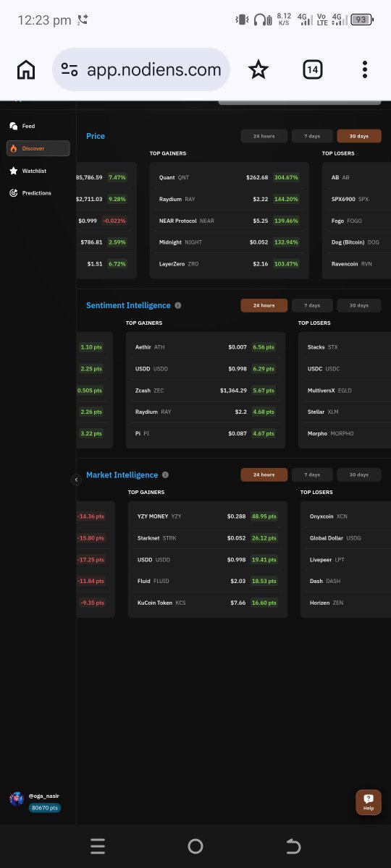The width and height of the screenshot is (391, 868).
Task: Select Sentiment Intelligence 24 hours filter
Action: pyautogui.click(x=264, y=305)
